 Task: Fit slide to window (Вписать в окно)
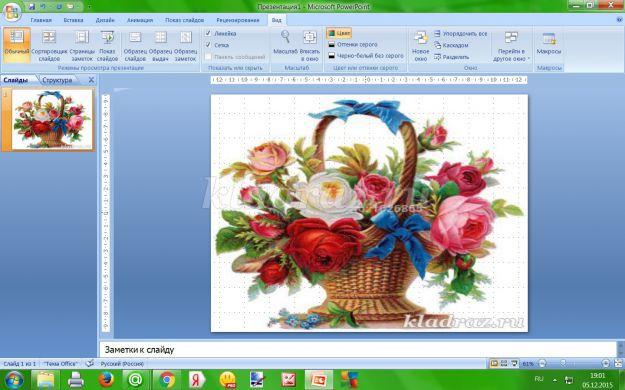click(310, 46)
